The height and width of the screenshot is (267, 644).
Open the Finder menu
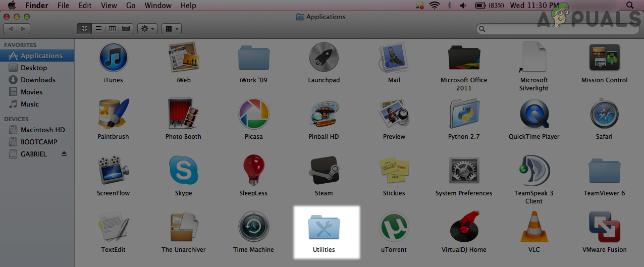tap(37, 6)
